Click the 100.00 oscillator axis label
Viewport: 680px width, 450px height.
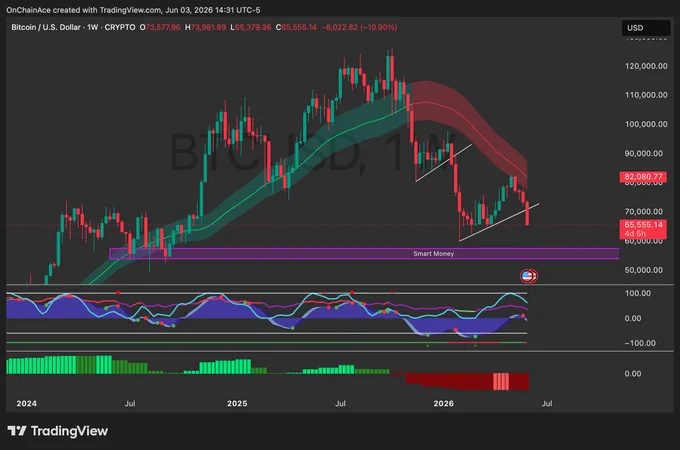coord(638,293)
